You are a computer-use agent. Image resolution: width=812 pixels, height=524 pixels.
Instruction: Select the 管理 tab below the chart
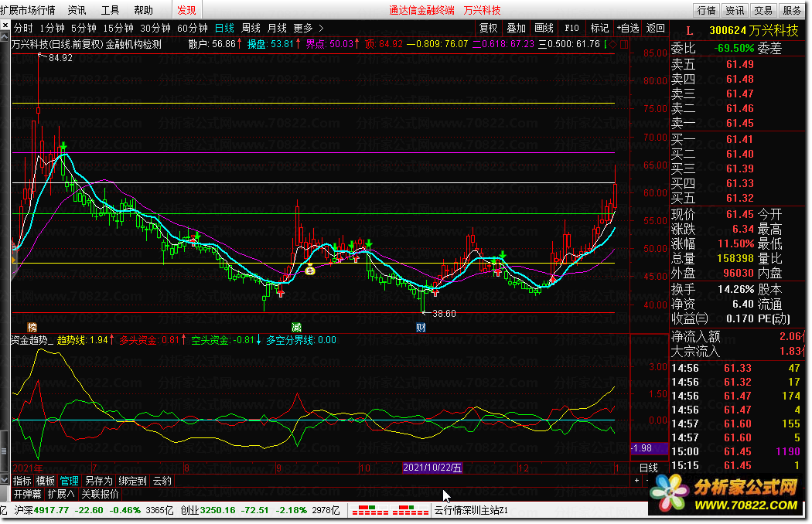coord(70,481)
